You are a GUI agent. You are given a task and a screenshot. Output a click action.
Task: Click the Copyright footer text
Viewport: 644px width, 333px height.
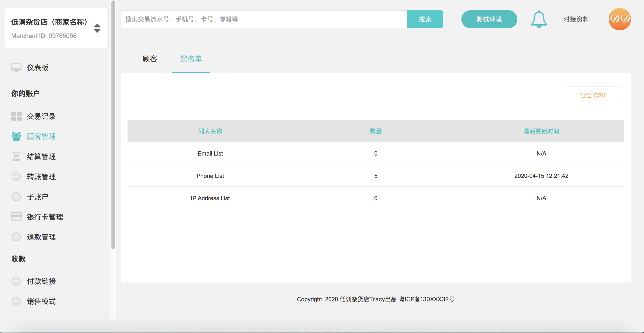[x=375, y=299]
